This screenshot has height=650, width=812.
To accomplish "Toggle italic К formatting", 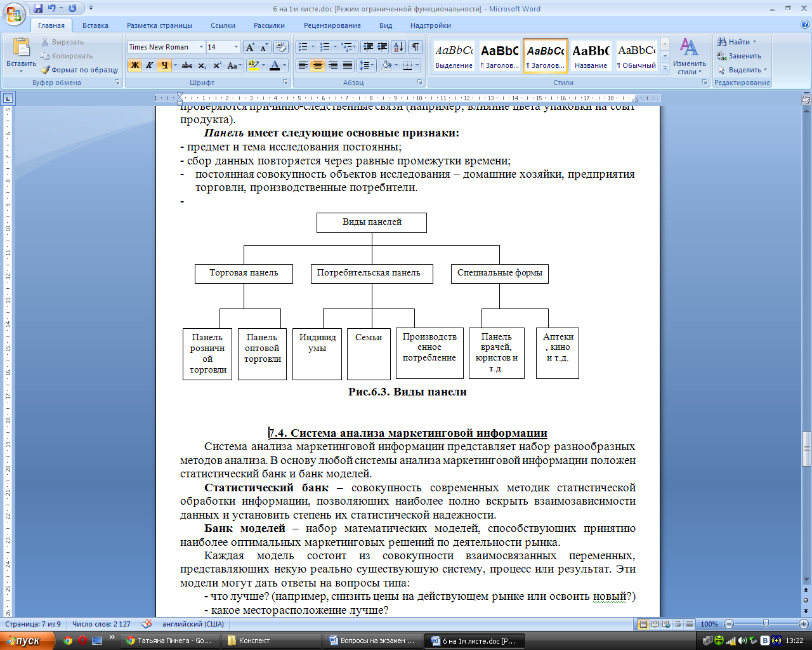I will (x=150, y=65).
